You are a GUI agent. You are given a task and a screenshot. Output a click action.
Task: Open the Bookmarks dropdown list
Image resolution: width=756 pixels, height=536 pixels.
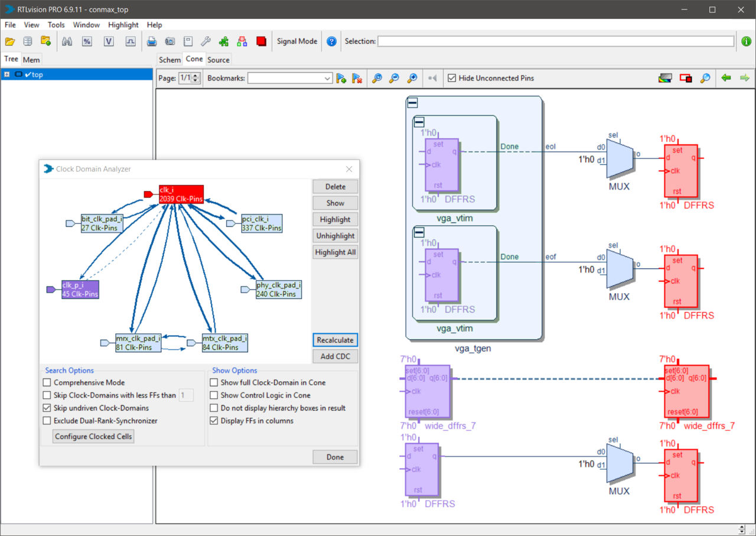(328, 78)
